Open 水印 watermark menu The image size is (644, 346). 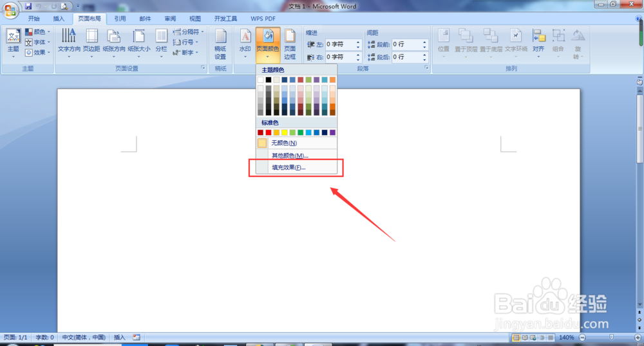[x=245, y=43]
